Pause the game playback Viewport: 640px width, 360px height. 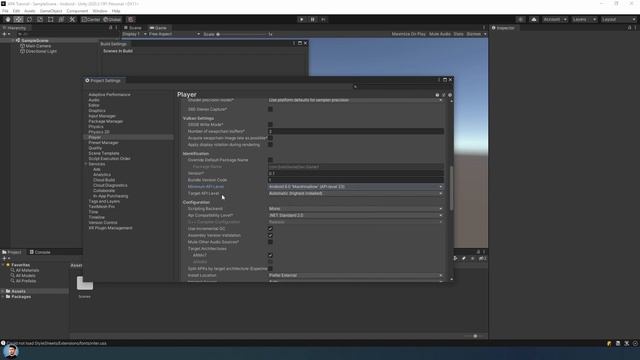[x=313, y=19]
